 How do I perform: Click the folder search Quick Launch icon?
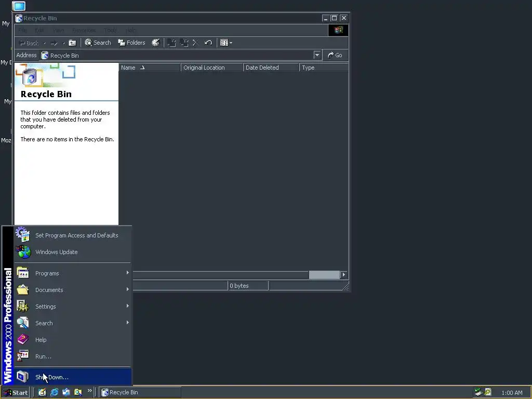(78, 392)
